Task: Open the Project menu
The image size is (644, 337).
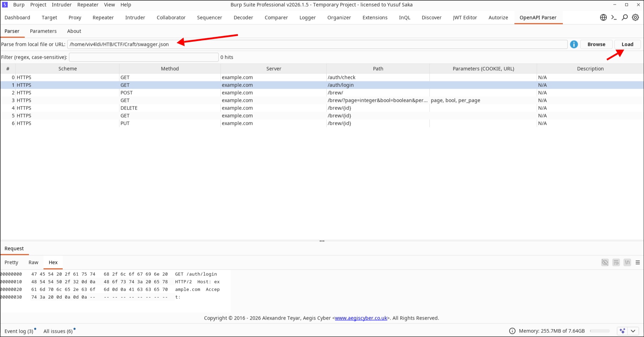Action: (x=38, y=5)
